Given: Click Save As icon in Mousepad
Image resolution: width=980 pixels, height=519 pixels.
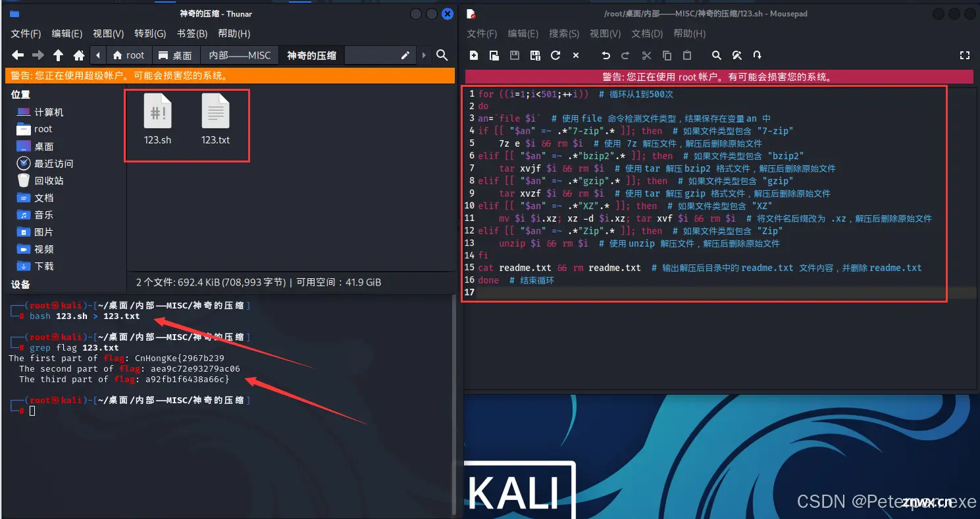Looking at the screenshot, I should (x=535, y=55).
